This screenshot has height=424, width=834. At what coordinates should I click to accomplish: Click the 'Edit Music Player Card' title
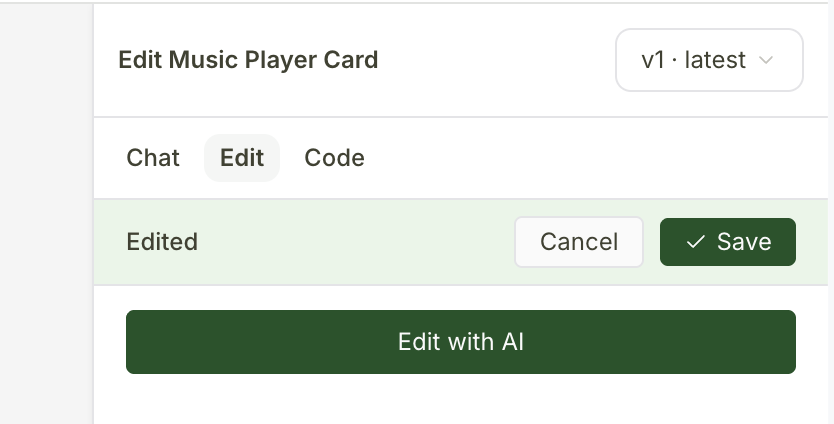(248, 60)
